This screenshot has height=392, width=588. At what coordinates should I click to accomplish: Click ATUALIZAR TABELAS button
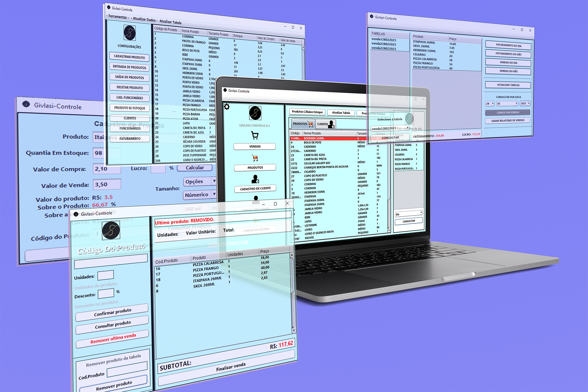tap(508, 85)
